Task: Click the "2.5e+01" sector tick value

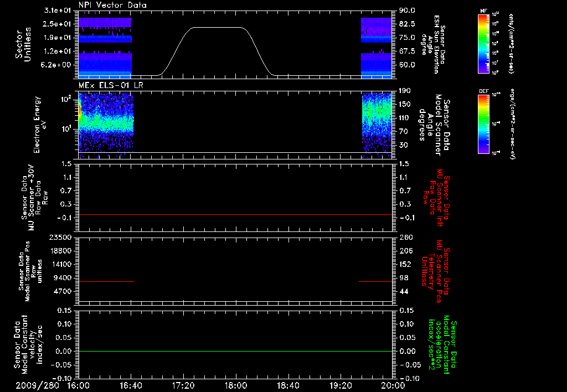Action: pos(58,24)
